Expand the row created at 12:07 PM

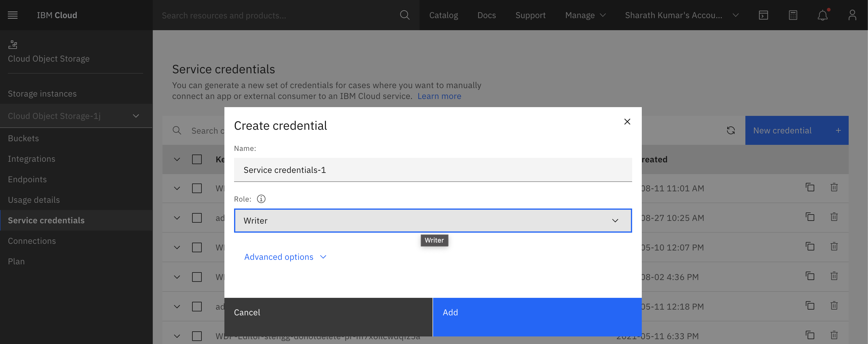[177, 248]
